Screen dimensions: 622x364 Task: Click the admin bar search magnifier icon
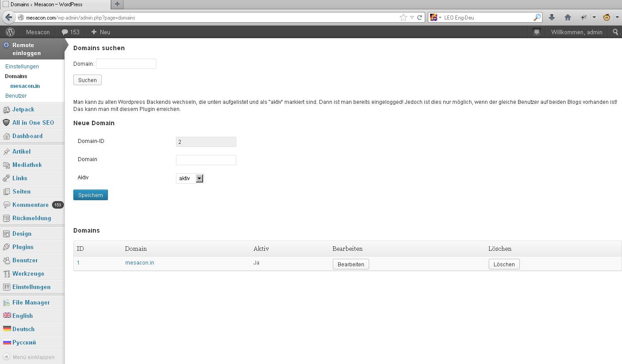[615, 32]
